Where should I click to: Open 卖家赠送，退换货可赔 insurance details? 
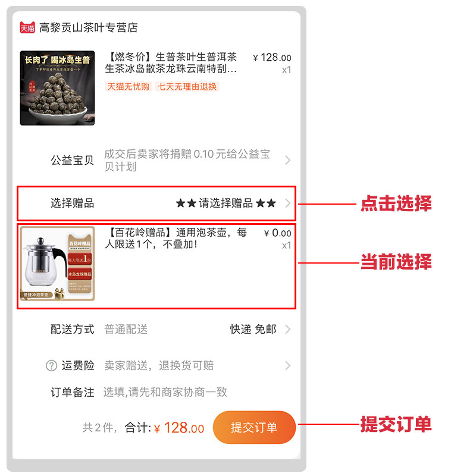pos(159,365)
